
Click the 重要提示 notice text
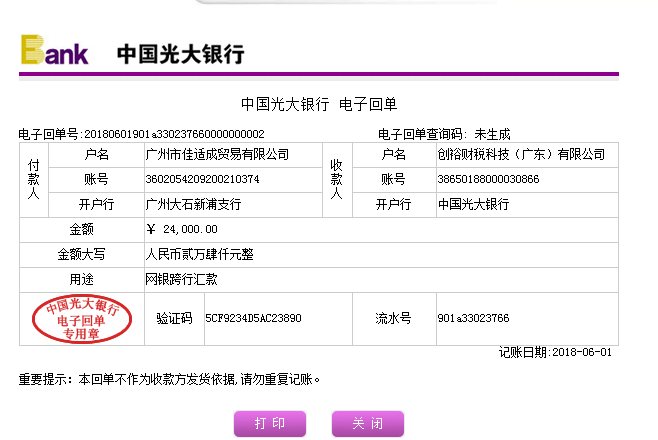[x=170, y=380]
